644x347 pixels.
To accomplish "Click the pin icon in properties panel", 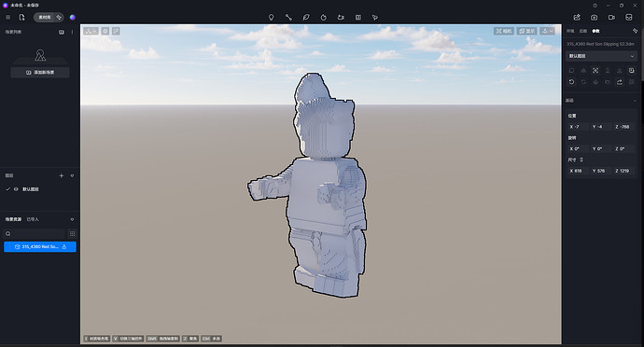I will tap(635, 31).
